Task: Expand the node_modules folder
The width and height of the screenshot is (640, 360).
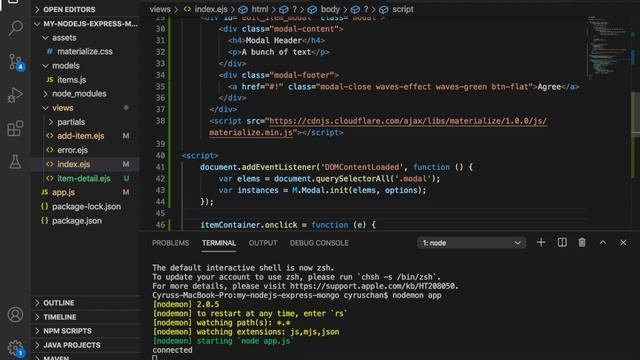Action: (x=86, y=93)
